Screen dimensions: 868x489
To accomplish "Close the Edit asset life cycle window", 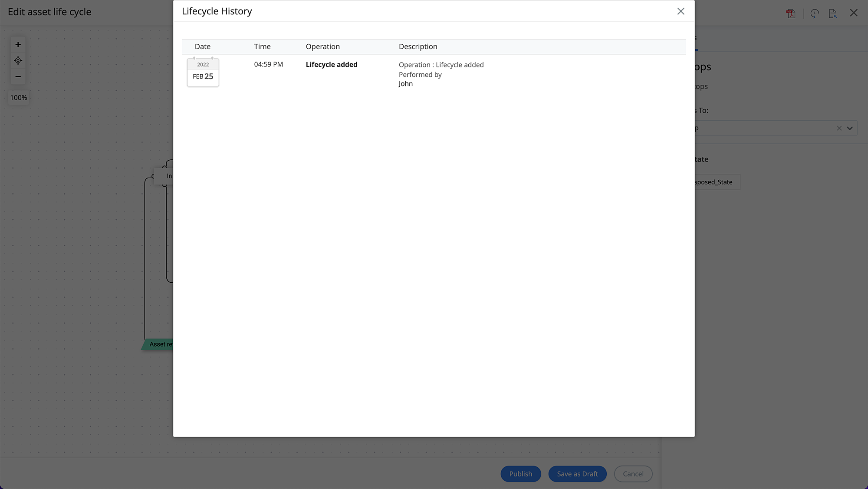I will pyautogui.click(x=853, y=13).
